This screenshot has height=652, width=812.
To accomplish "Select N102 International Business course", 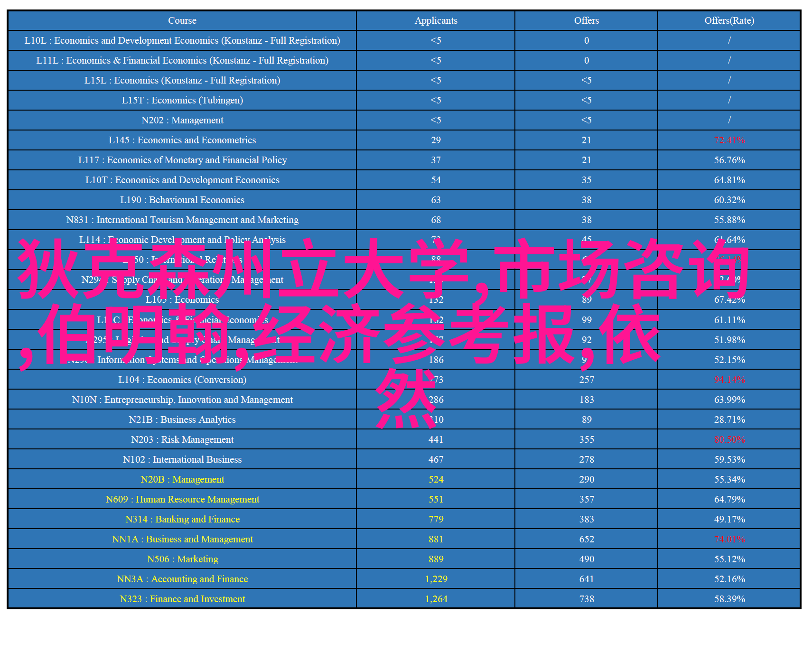I will pos(182,459).
